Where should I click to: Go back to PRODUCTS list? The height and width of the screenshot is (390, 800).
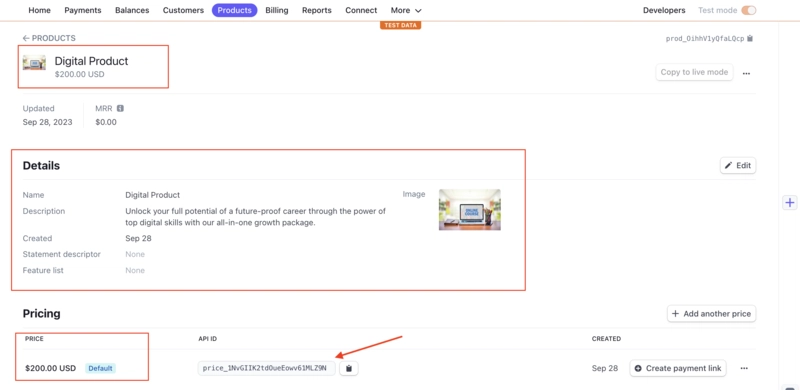tap(49, 38)
